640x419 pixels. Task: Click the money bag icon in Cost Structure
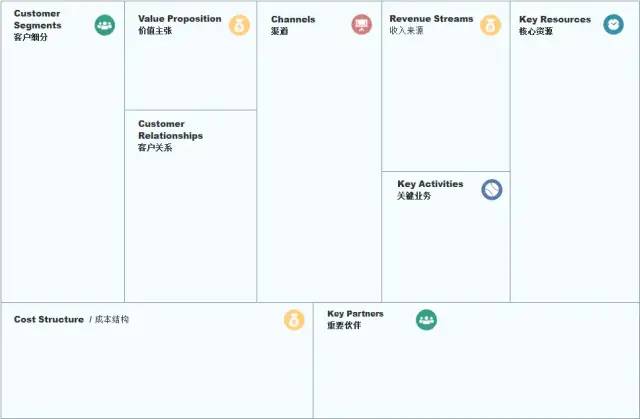click(x=294, y=320)
